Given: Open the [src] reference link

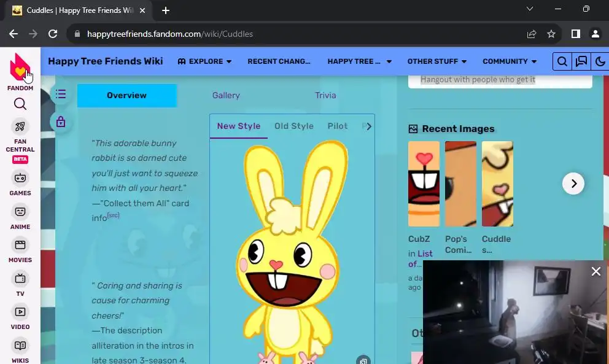Looking at the screenshot, I should [113, 215].
